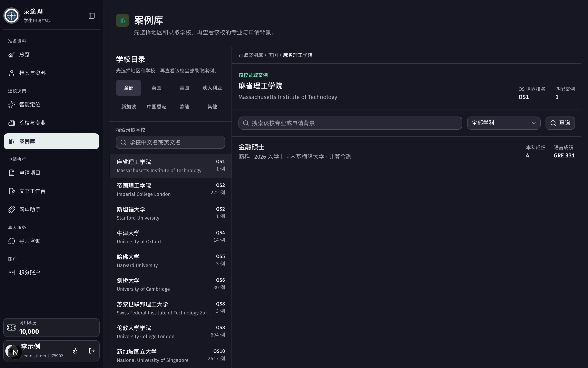Open 积分账户 wallet icon
The image size is (588, 368).
coord(12,273)
